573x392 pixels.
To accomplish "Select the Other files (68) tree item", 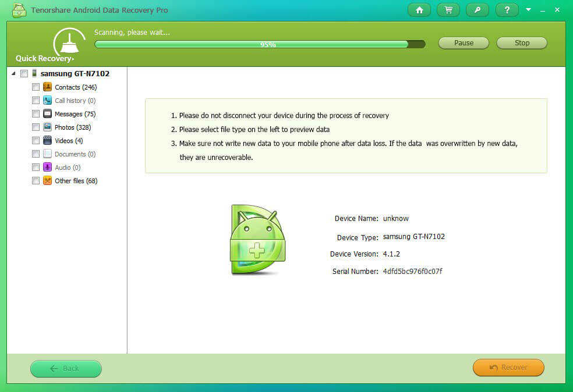I will pos(76,181).
